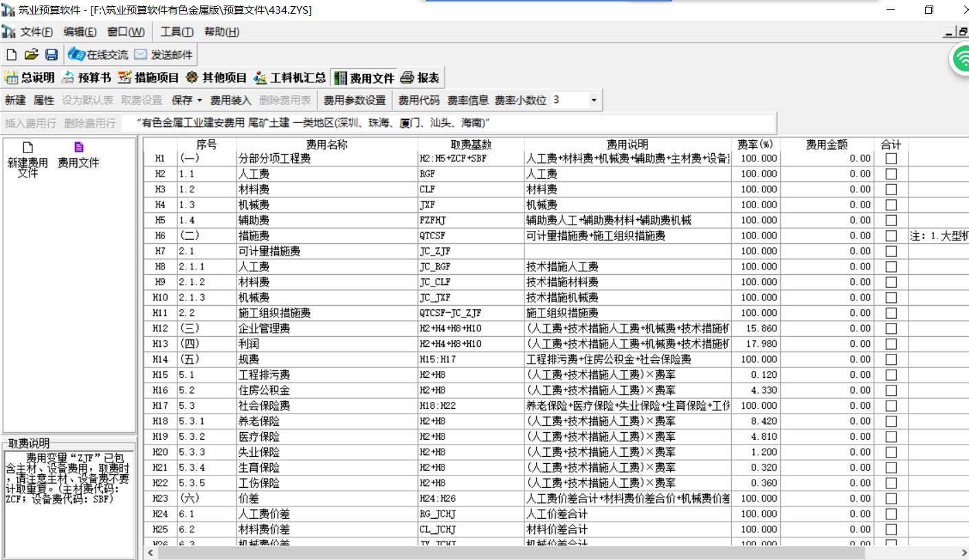
Task: Select the 工程排污费 cell
Action: coord(327,374)
